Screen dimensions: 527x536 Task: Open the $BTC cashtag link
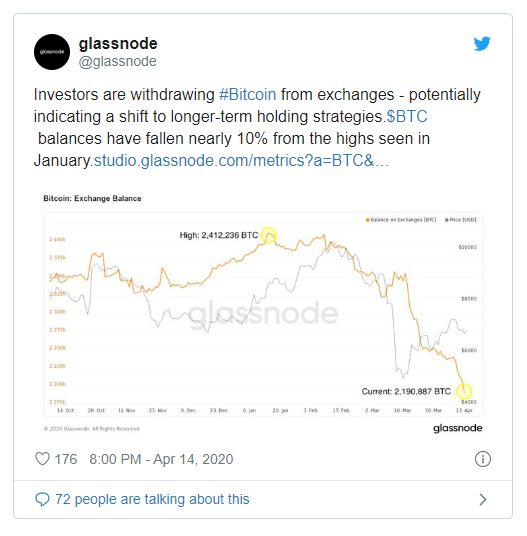(x=407, y=117)
